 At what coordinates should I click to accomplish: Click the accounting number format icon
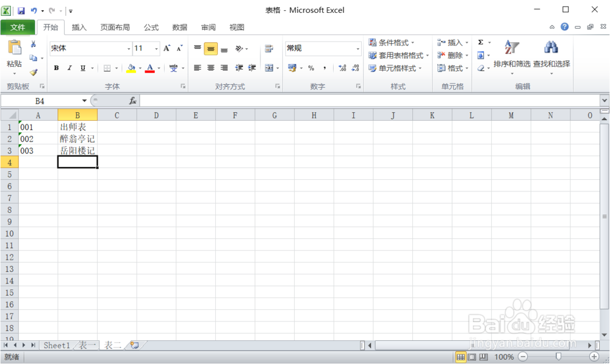coord(292,68)
